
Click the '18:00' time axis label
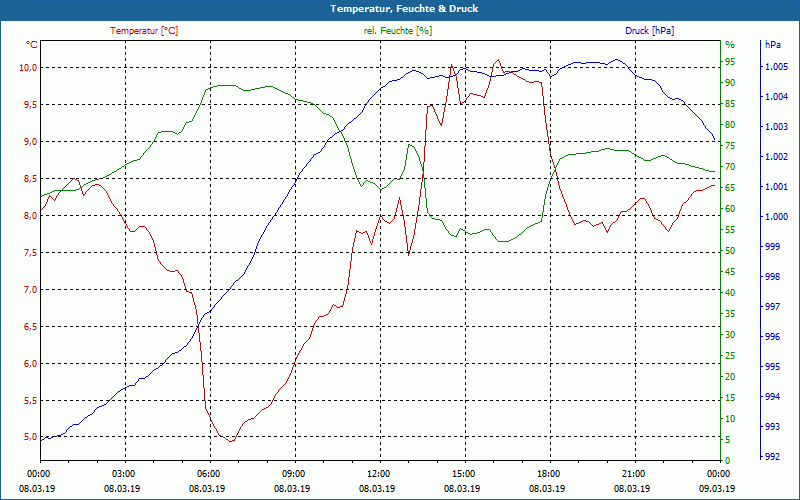pos(547,474)
